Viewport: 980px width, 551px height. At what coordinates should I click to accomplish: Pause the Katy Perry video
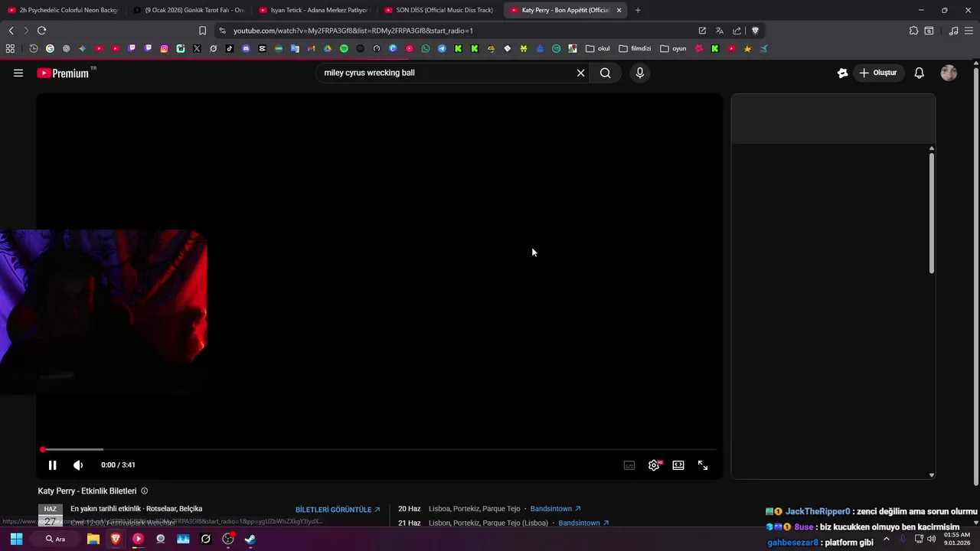click(x=52, y=465)
